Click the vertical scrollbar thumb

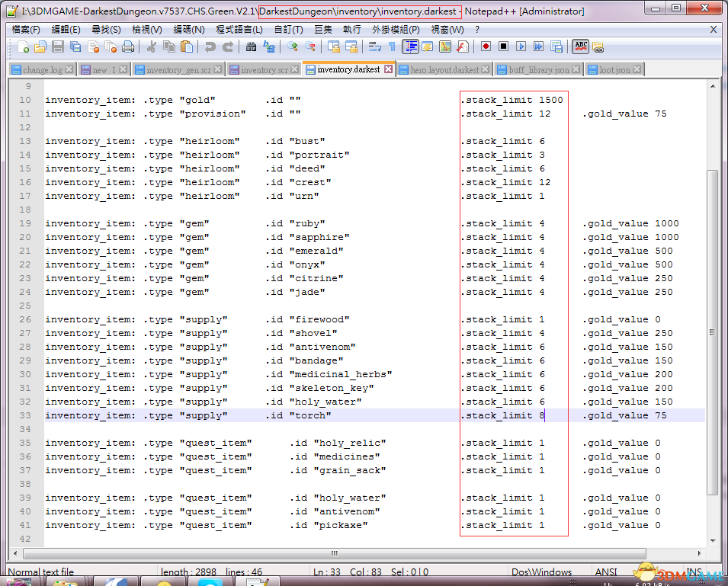click(x=712, y=332)
